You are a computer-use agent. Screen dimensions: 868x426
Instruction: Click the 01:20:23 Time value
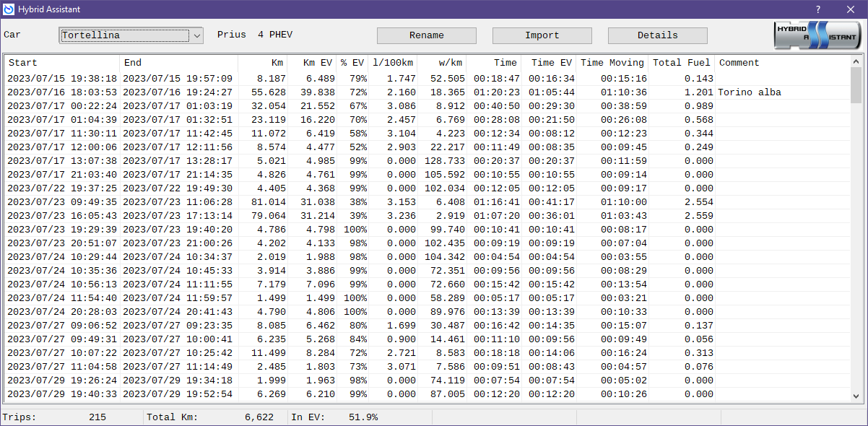[x=497, y=92]
